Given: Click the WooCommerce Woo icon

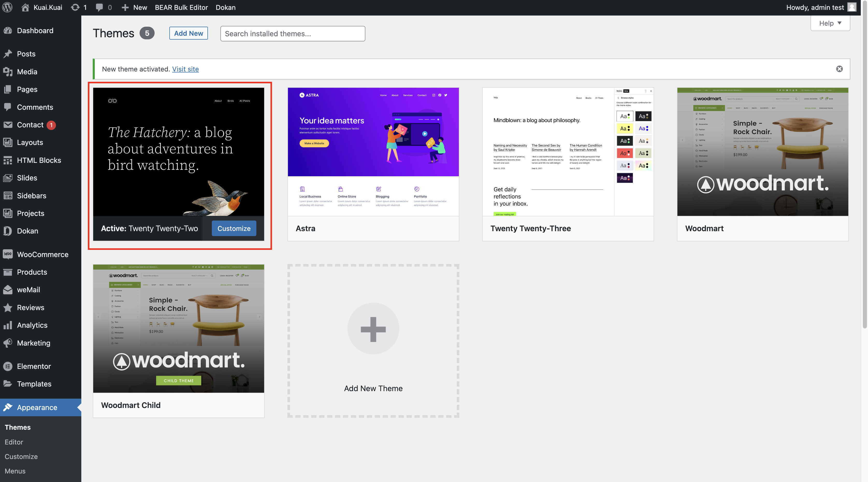Looking at the screenshot, I should click(8, 254).
